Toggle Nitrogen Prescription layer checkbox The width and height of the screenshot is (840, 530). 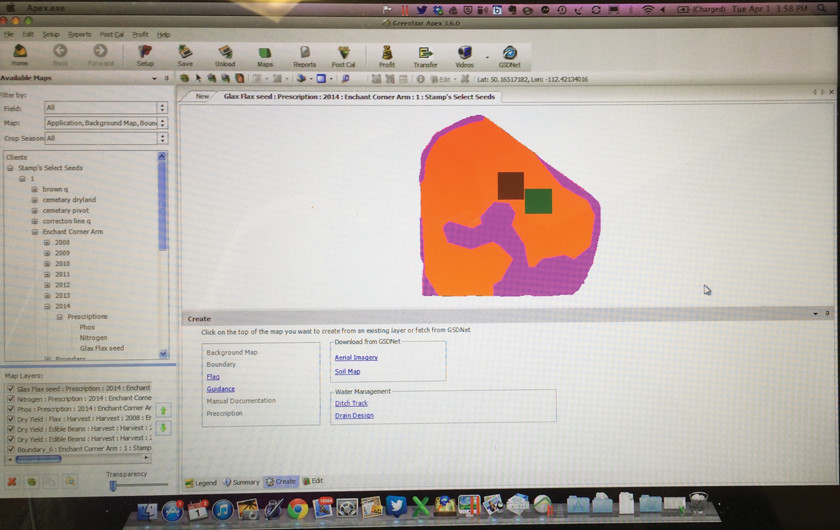coord(11,399)
